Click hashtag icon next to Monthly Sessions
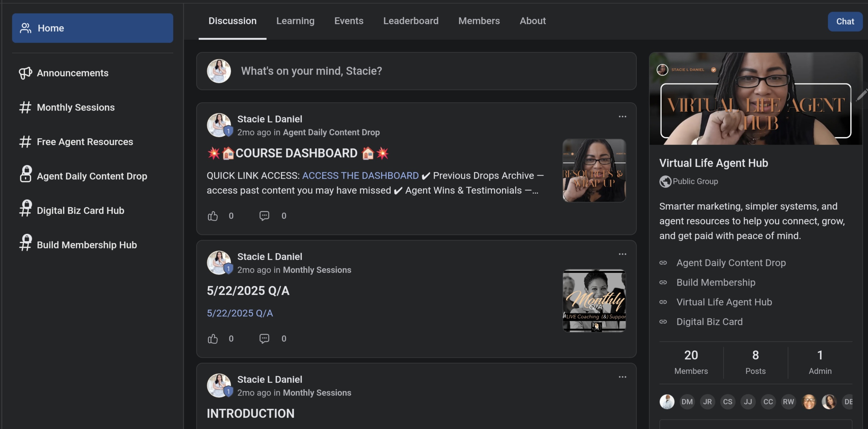 tap(25, 107)
